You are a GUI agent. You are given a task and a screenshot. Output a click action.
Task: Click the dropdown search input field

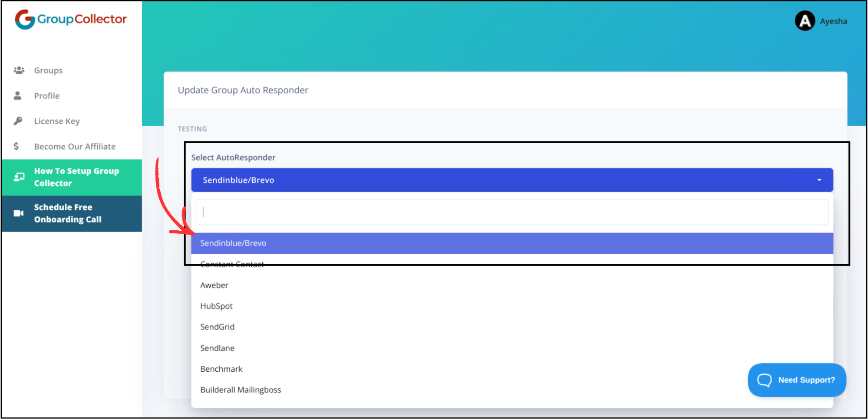(512, 212)
